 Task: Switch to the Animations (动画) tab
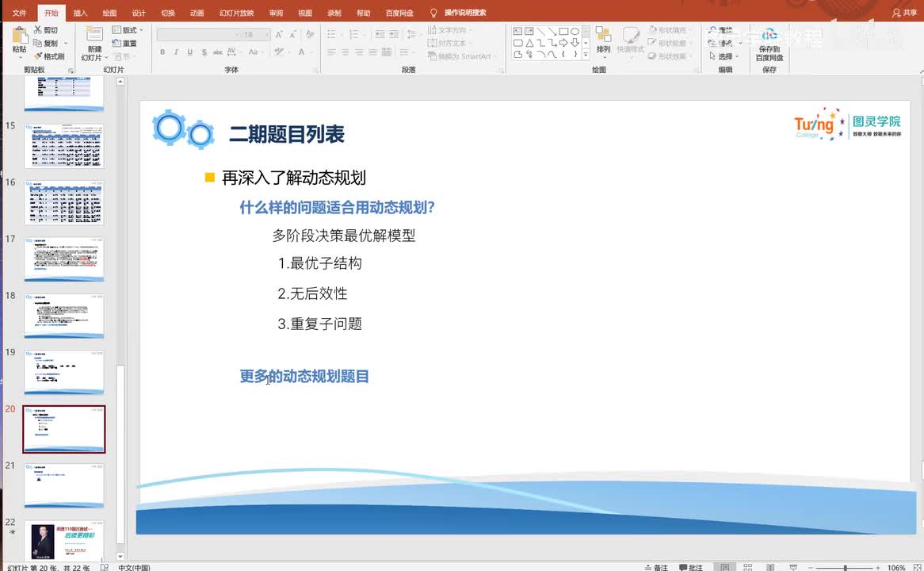(x=197, y=13)
